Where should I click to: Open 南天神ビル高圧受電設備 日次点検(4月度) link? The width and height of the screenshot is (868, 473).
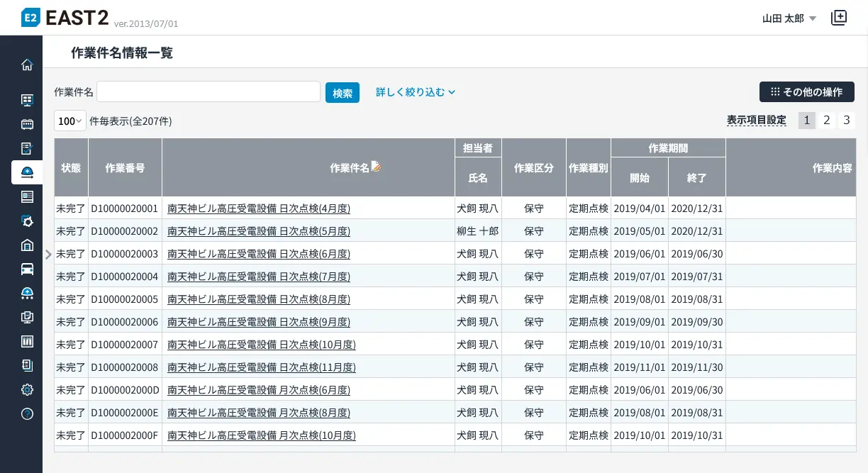click(x=259, y=208)
